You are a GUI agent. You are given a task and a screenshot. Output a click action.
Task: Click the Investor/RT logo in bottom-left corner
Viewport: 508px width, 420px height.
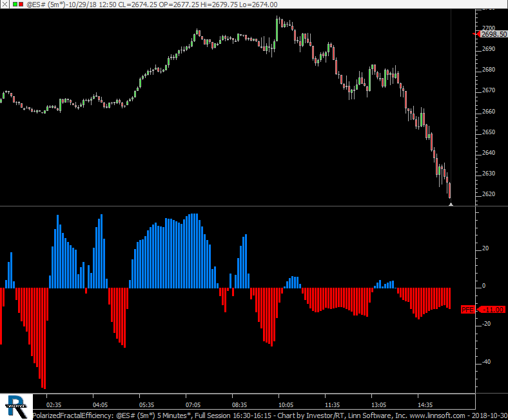15,405
